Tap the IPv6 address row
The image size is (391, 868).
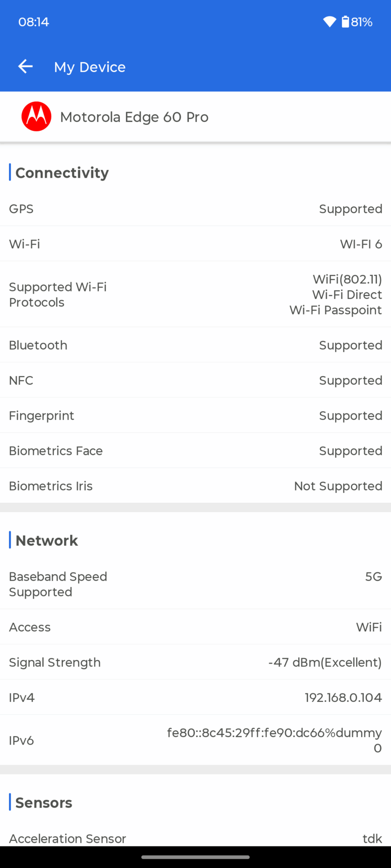[x=195, y=740]
